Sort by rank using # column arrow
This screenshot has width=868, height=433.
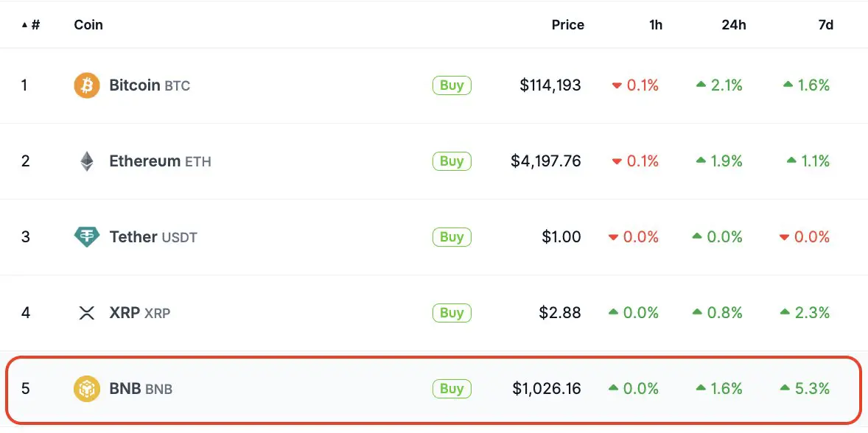tap(25, 25)
